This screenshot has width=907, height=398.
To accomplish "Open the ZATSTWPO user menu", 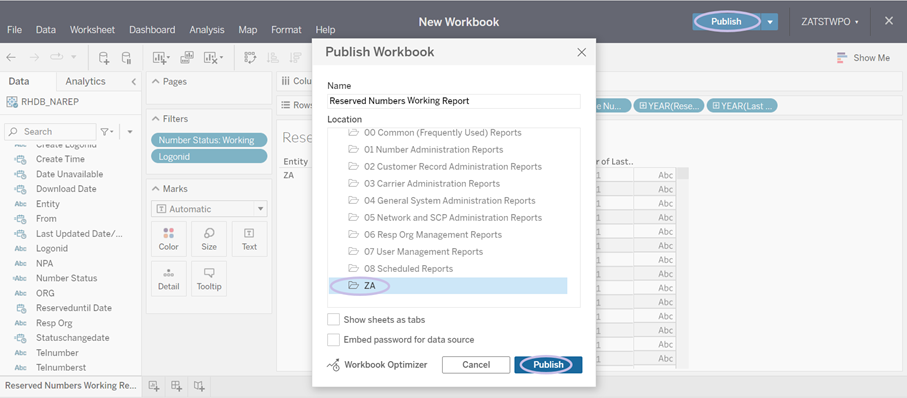I will point(829,21).
